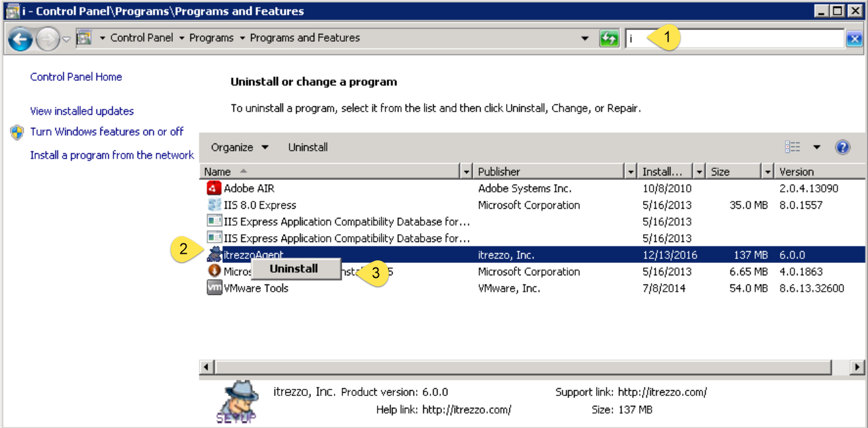Image resolution: width=868 pixels, height=428 pixels.
Task: Click itrezzoAgent program icon
Action: (x=214, y=255)
